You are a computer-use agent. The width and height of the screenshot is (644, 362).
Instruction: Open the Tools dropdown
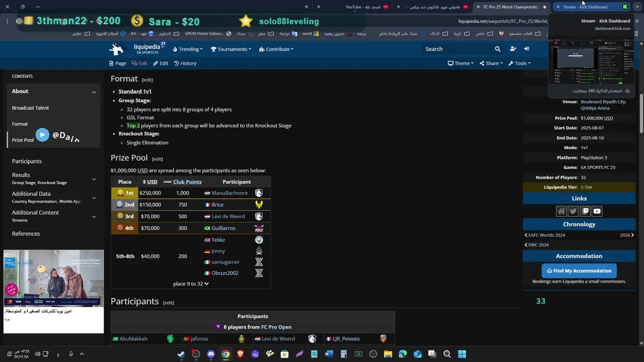[x=519, y=63]
